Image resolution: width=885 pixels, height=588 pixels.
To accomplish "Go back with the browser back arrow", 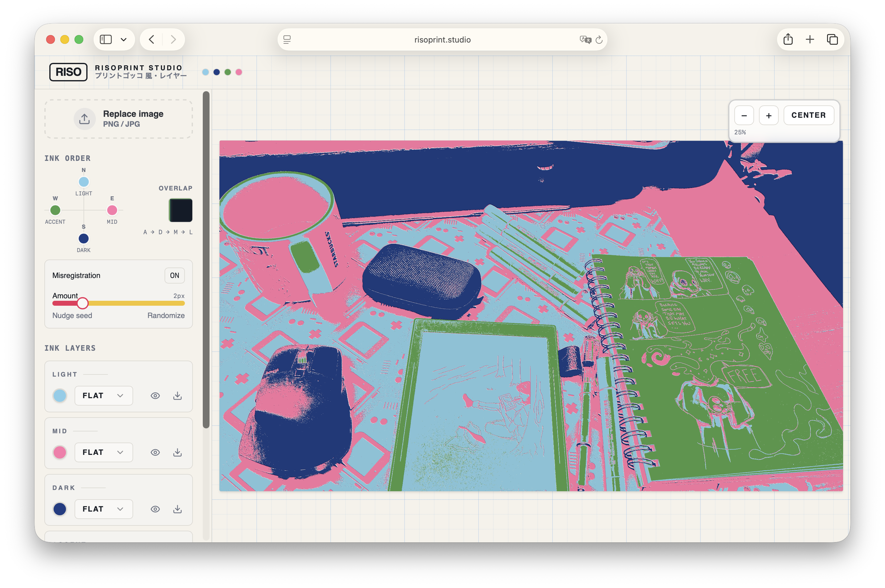I will pyautogui.click(x=152, y=39).
